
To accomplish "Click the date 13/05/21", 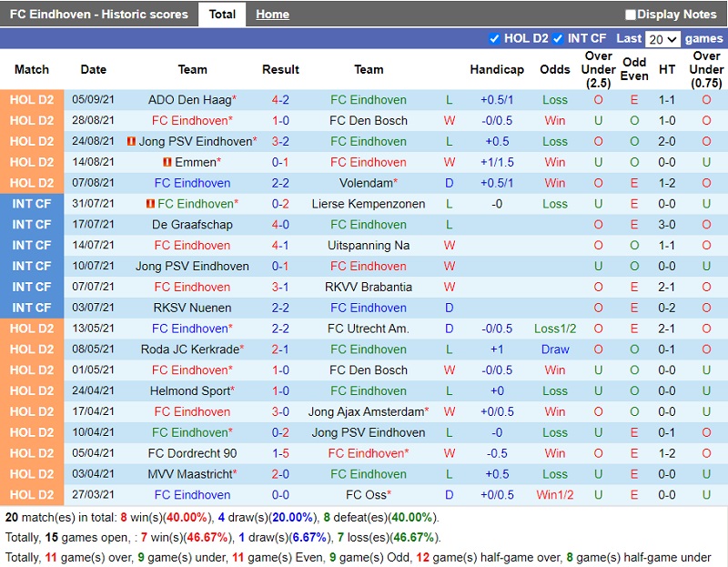I will [93, 329].
